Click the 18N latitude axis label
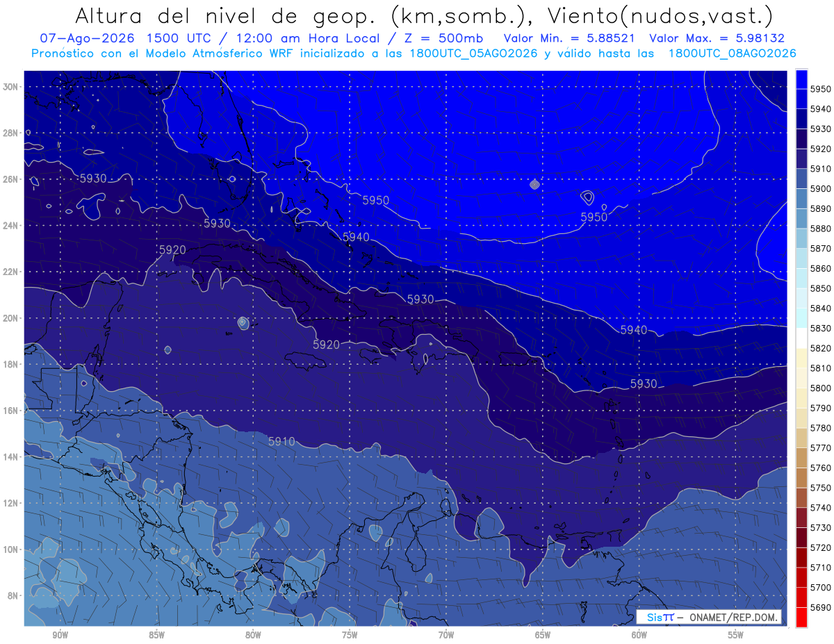The image size is (834, 644). 10,364
